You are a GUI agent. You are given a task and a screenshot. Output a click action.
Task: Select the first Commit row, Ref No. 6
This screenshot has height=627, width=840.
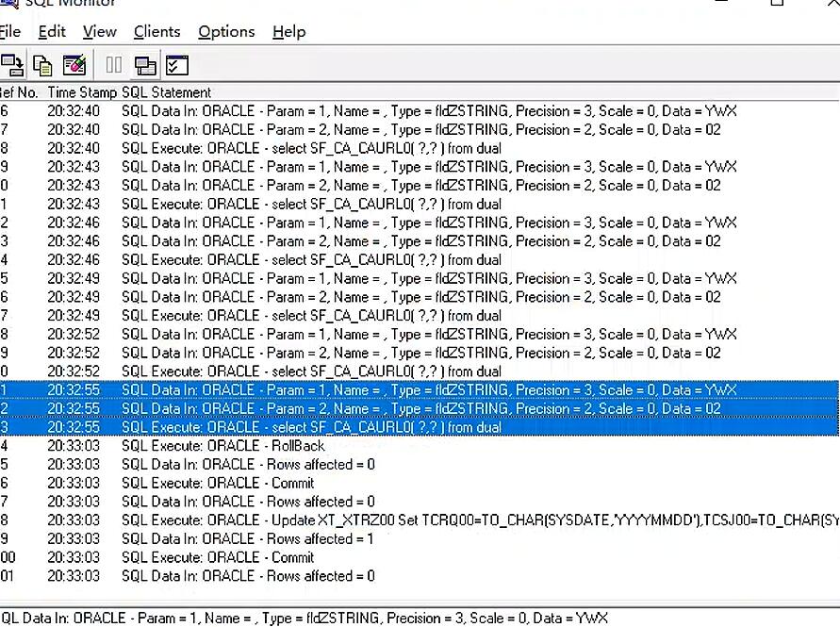click(x=420, y=483)
